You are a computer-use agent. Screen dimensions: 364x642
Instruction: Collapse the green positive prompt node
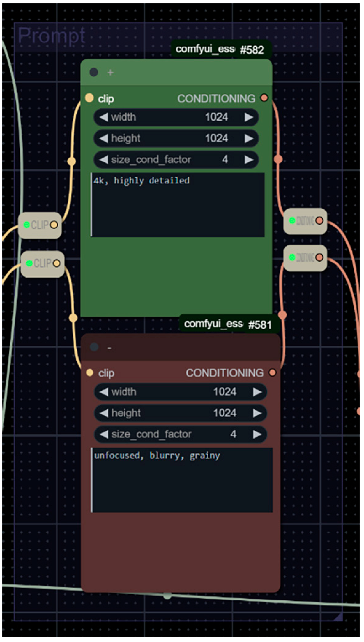(94, 72)
